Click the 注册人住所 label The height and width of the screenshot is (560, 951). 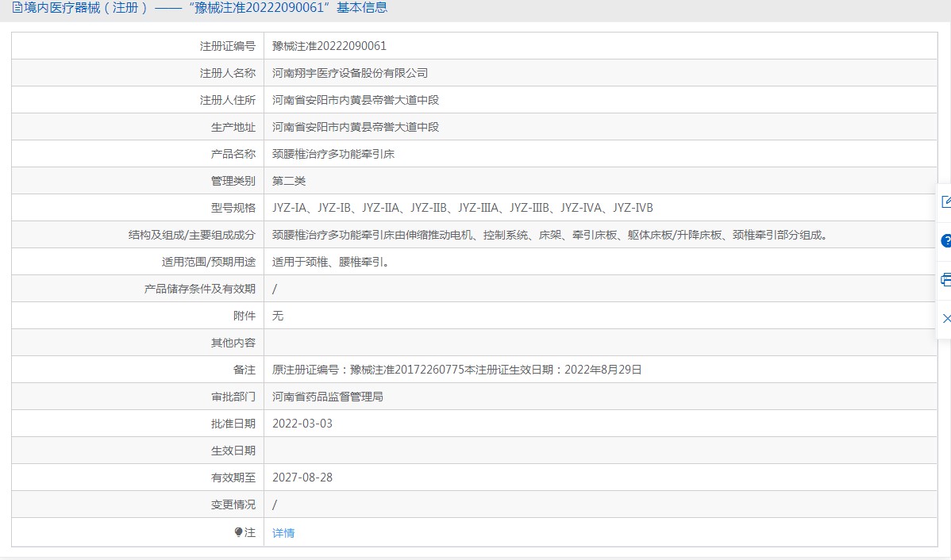pyautogui.click(x=228, y=100)
